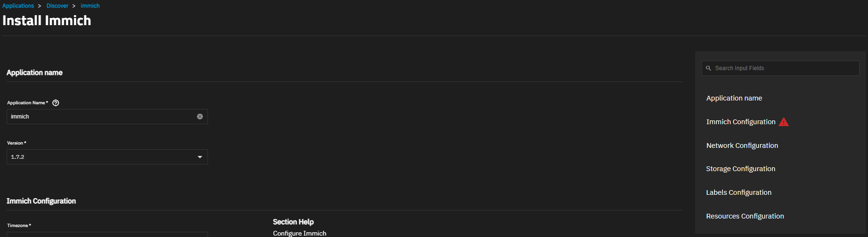
Task: Go to Resources Configuration in the sidebar
Action: click(x=745, y=216)
